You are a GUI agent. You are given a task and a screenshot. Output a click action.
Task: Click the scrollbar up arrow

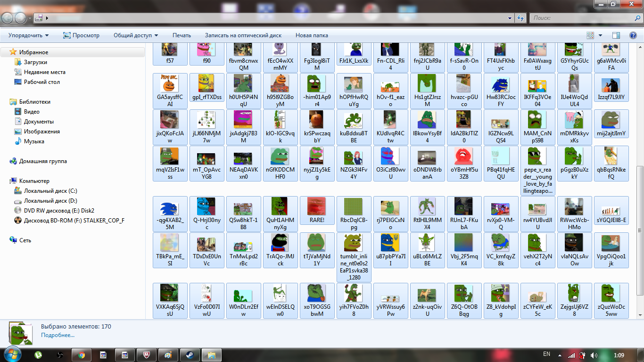coord(640,46)
